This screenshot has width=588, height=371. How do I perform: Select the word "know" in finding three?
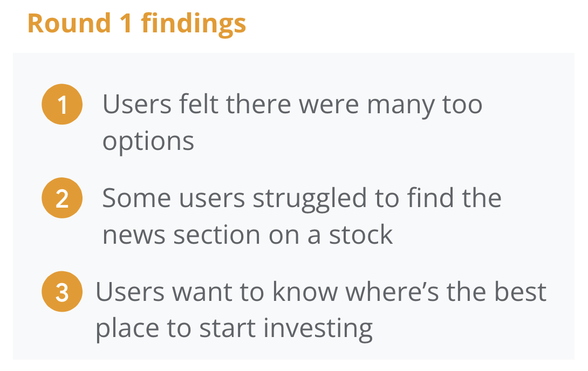(305, 291)
